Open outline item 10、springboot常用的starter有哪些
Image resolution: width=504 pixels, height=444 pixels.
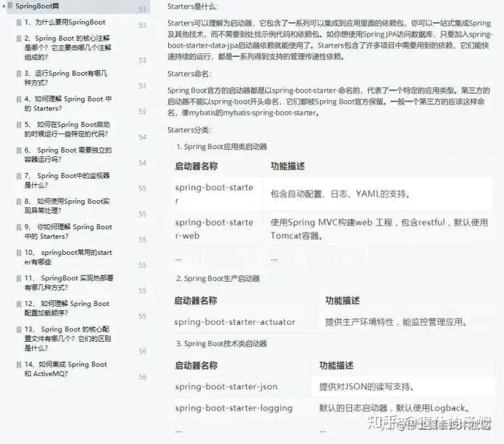68,257
